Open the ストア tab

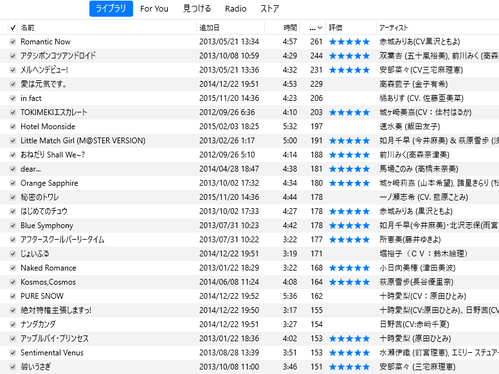coord(270,9)
